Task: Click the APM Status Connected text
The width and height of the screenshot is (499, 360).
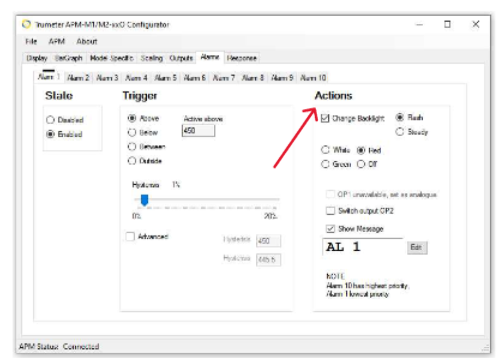Action: click(59, 346)
